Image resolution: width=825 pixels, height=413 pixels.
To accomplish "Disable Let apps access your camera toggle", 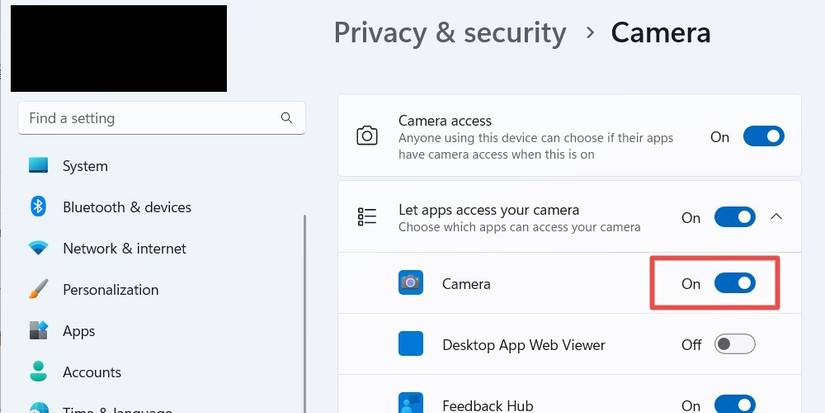I will tap(734, 217).
